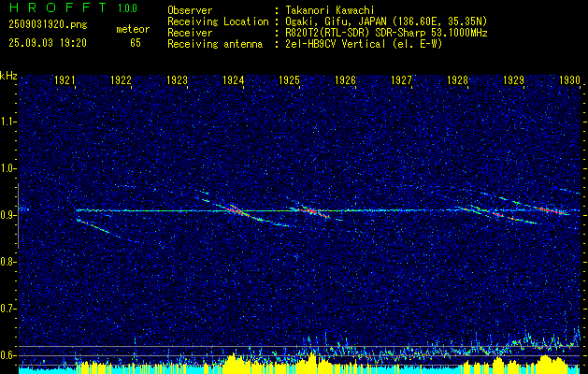The width and height of the screenshot is (588, 374).
Task: Click time axis marker 1930
Action: [x=569, y=79]
